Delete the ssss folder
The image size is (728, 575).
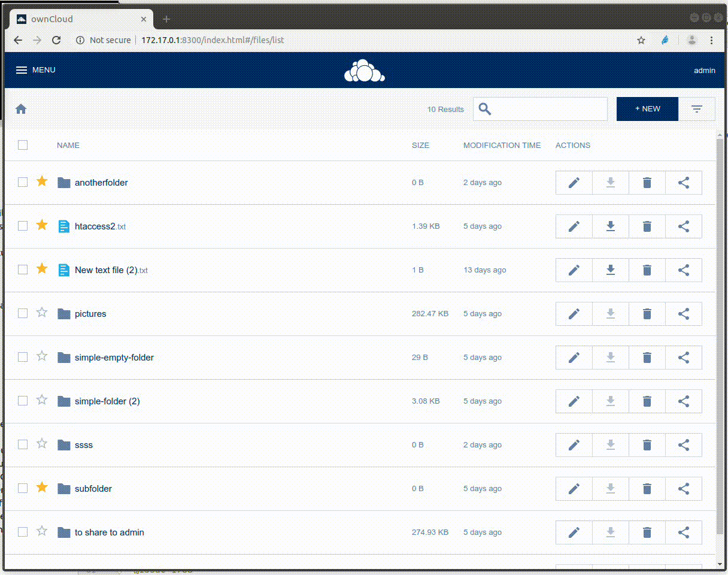tap(647, 445)
